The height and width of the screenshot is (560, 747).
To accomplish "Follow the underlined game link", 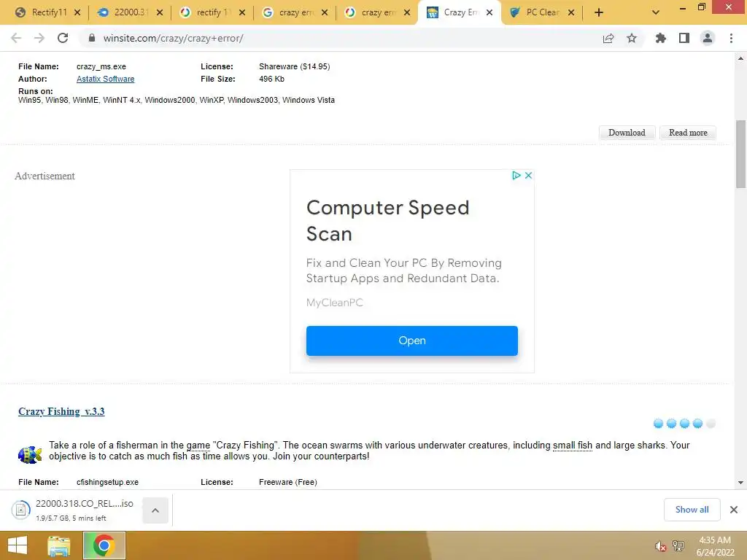I will (x=198, y=446).
